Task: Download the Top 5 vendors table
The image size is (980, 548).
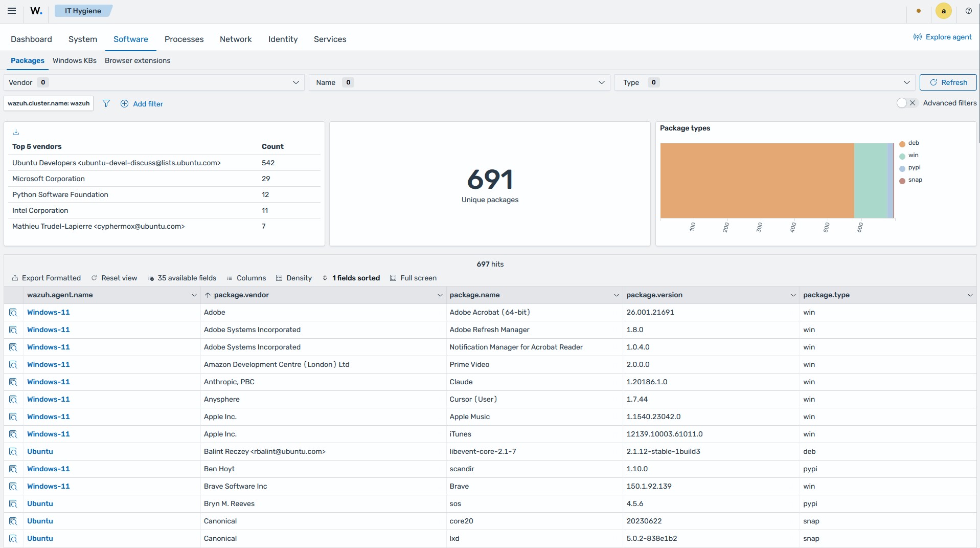Action: tap(16, 131)
